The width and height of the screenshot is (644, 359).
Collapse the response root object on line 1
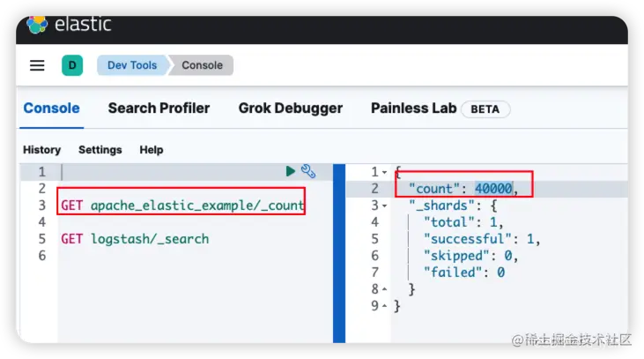384,172
